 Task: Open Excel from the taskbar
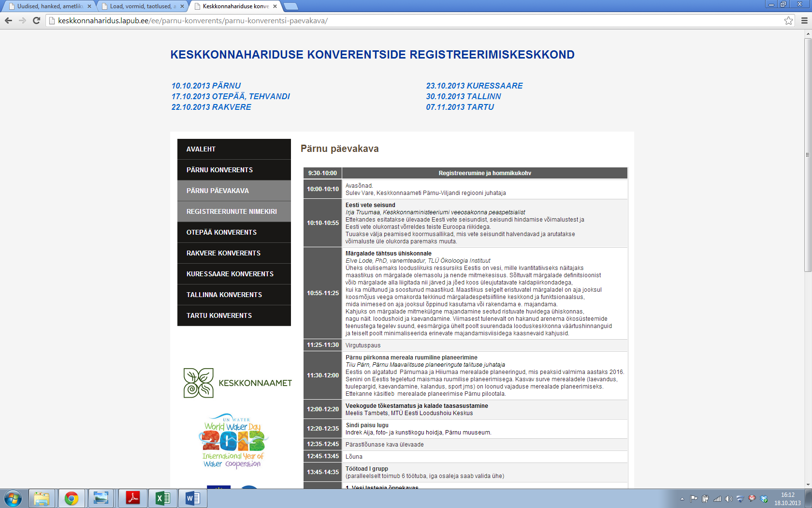[x=162, y=498]
